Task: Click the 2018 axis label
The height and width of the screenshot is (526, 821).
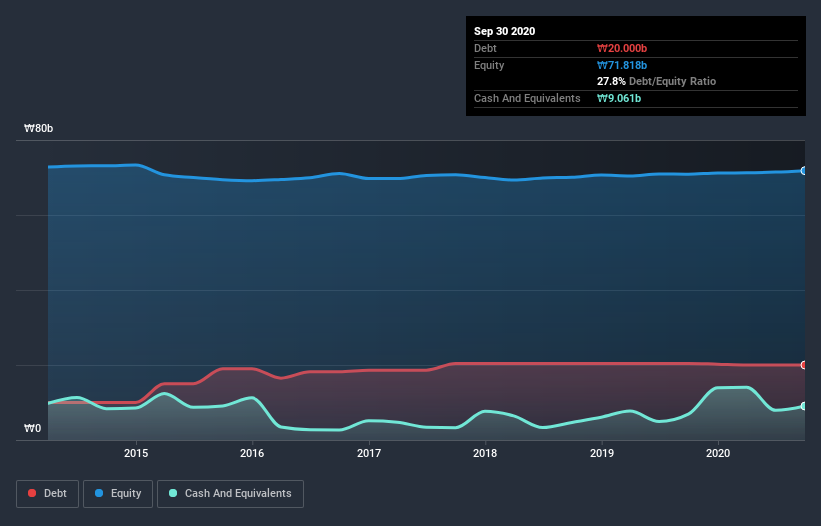Action: pos(485,453)
